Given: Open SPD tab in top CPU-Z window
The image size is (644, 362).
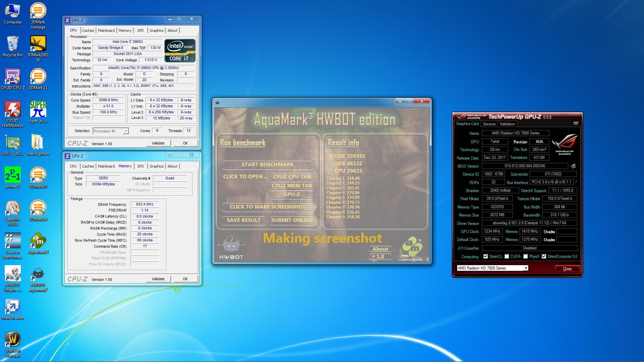Looking at the screenshot, I should [140, 31].
